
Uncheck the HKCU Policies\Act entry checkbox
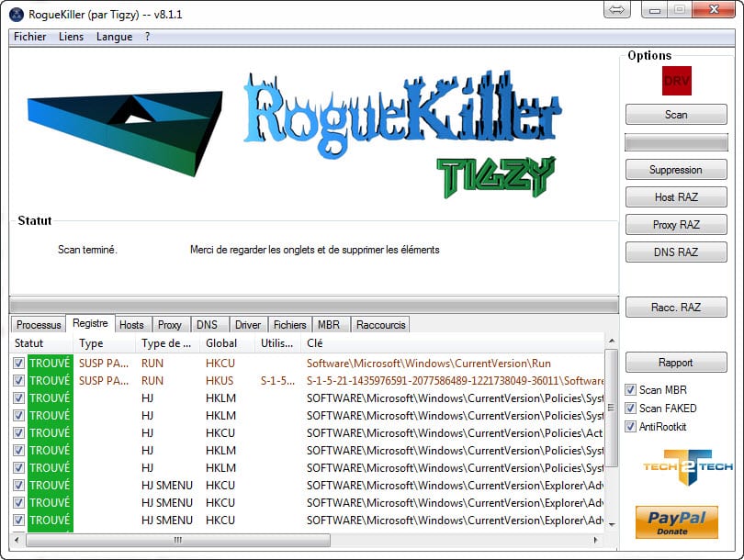[18, 433]
